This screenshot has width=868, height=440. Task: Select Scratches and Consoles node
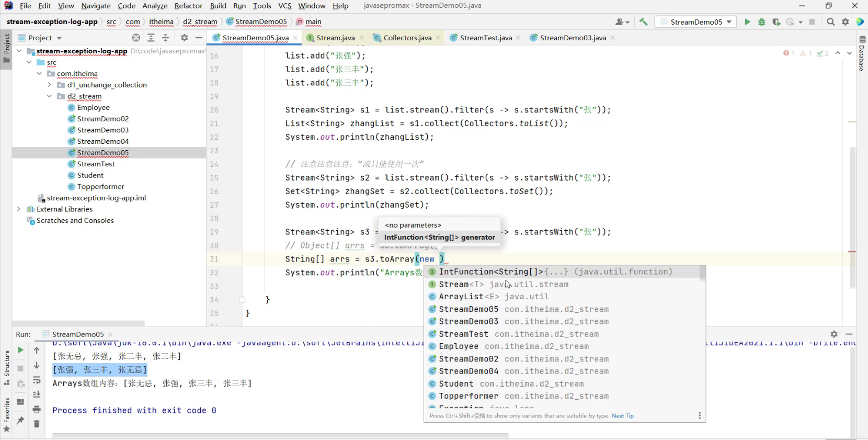[x=75, y=221]
